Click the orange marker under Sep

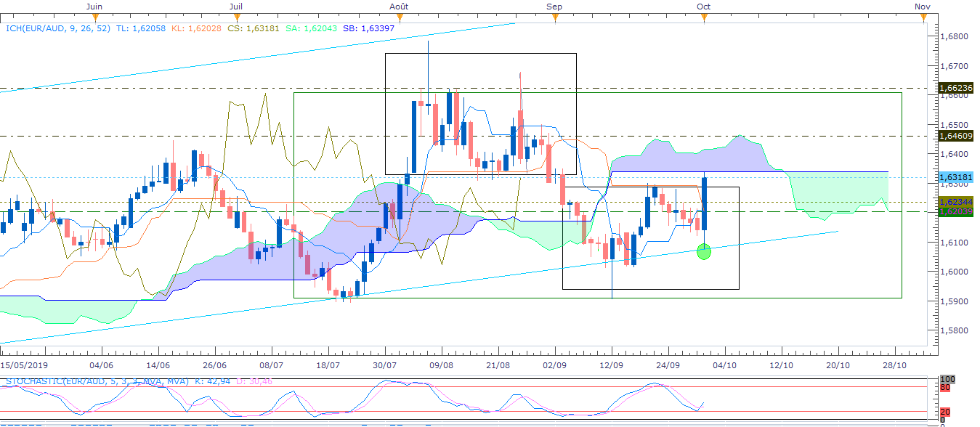tap(554, 17)
